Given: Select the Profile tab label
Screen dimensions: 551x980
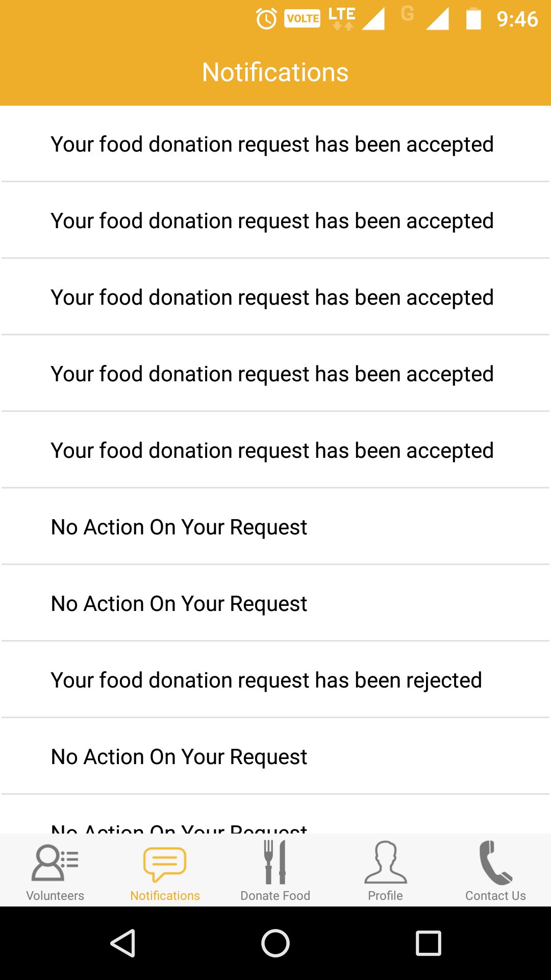Looking at the screenshot, I should click(385, 896).
